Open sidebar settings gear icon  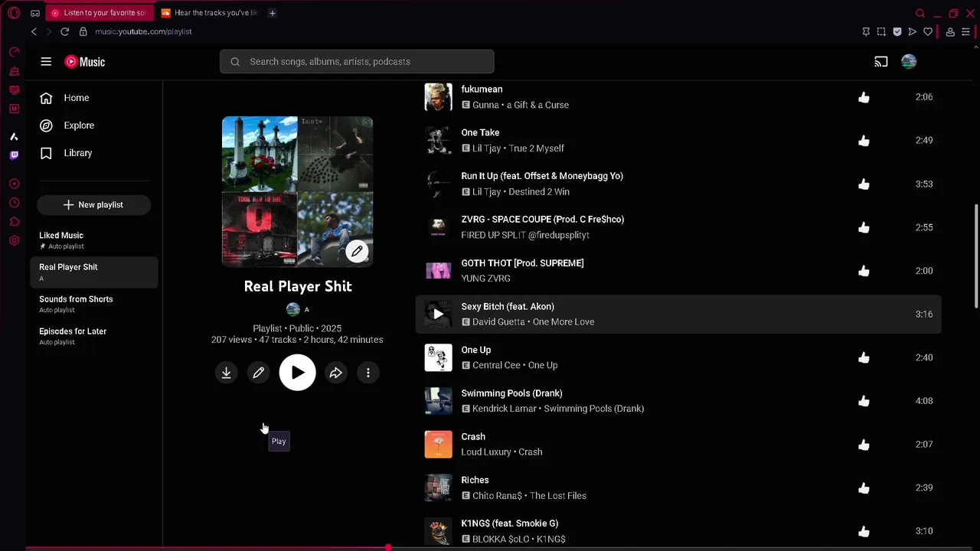point(14,241)
